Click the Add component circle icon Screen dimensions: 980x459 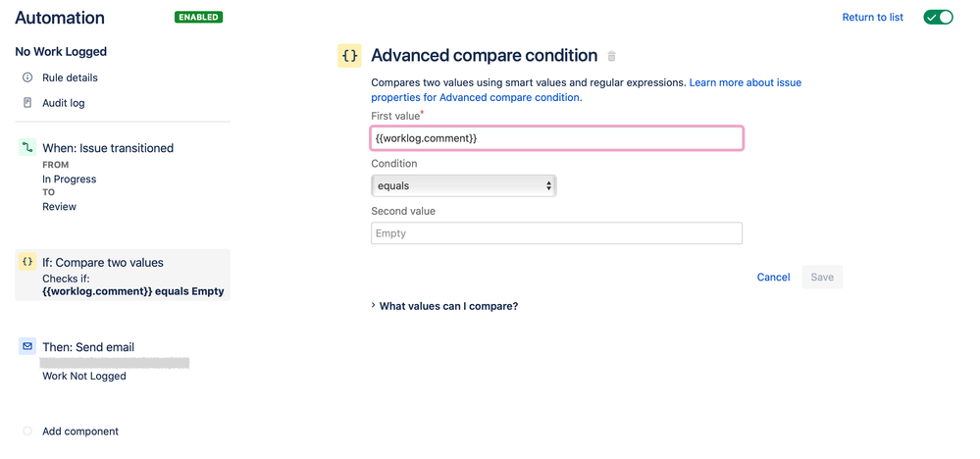click(x=27, y=432)
